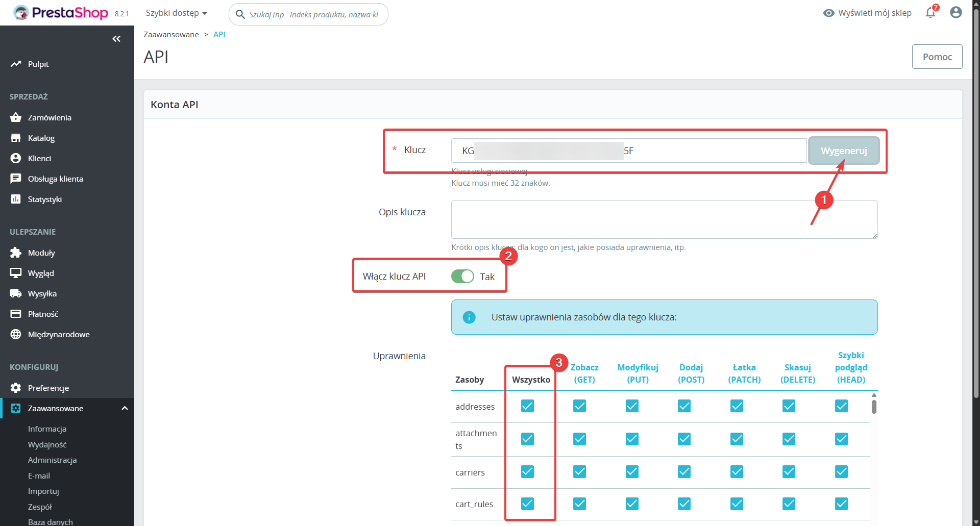The height and width of the screenshot is (526, 980).
Task: Open the Szybki dostęp dropdown
Action: tap(176, 13)
